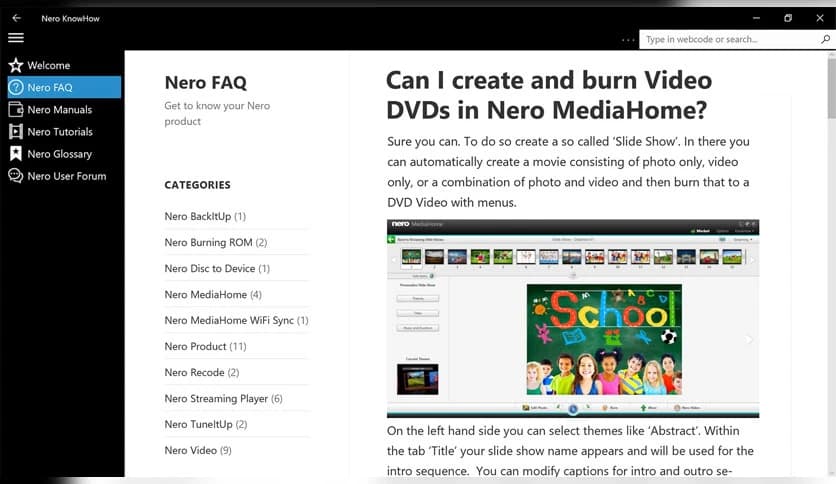Click the Nero Manuals book icon
Viewport: 836px width, 484px height.
tap(15, 109)
